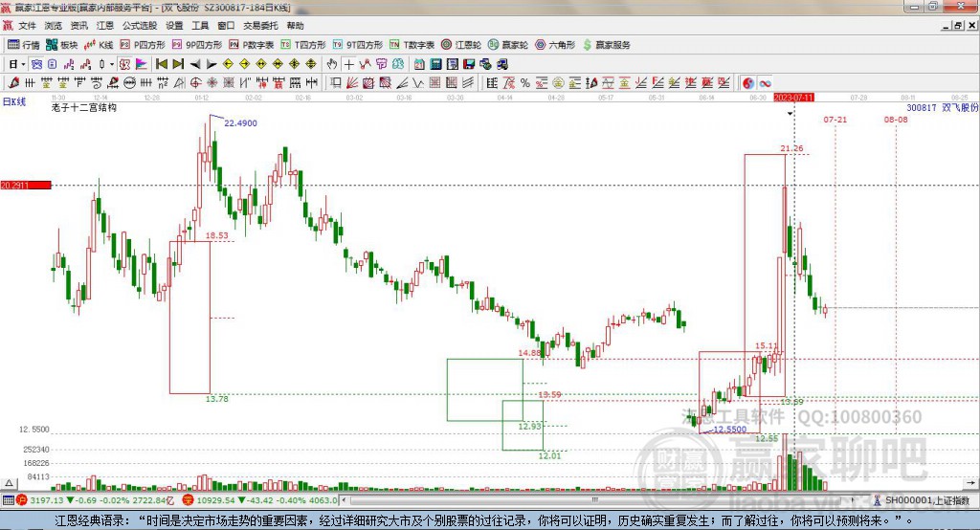
Task: Click the red starburst icon
Action: (212, 83)
